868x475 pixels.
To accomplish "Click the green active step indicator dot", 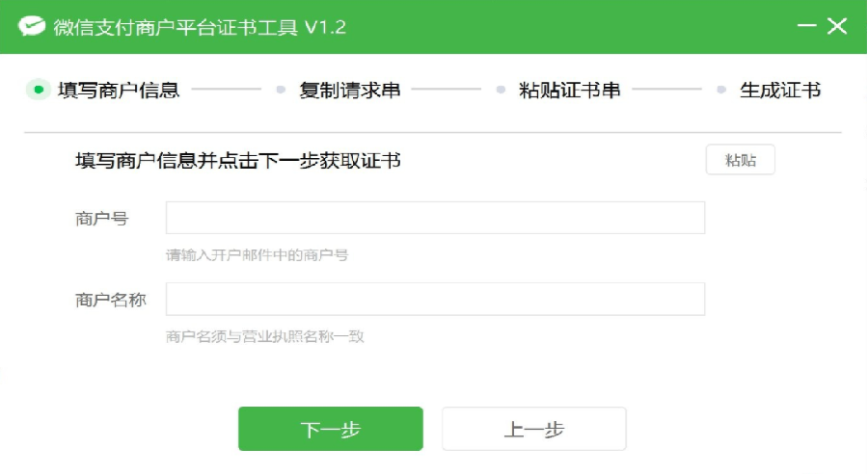I will coord(39,90).
